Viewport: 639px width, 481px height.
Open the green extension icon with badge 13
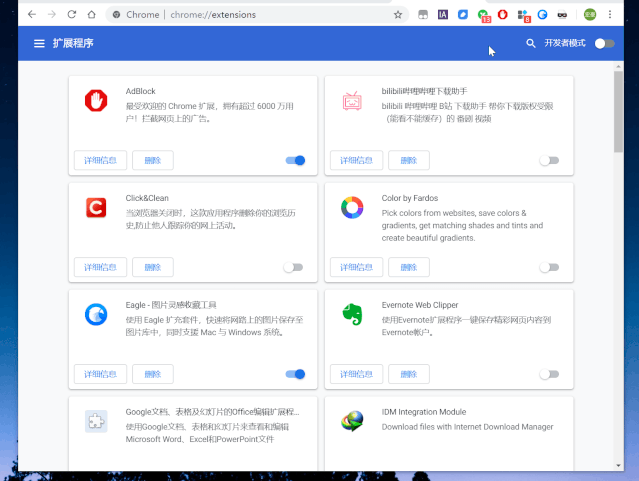(x=483, y=15)
